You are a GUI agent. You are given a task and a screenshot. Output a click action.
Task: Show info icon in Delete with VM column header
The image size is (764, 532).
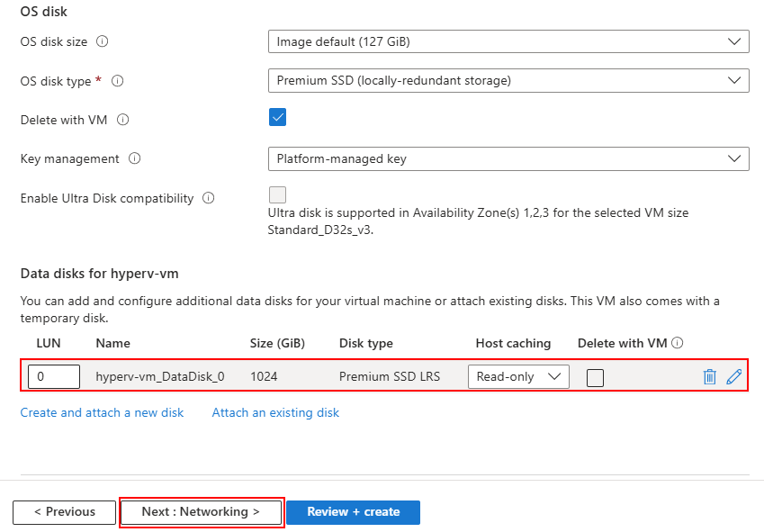pyautogui.click(x=678, y=343)
